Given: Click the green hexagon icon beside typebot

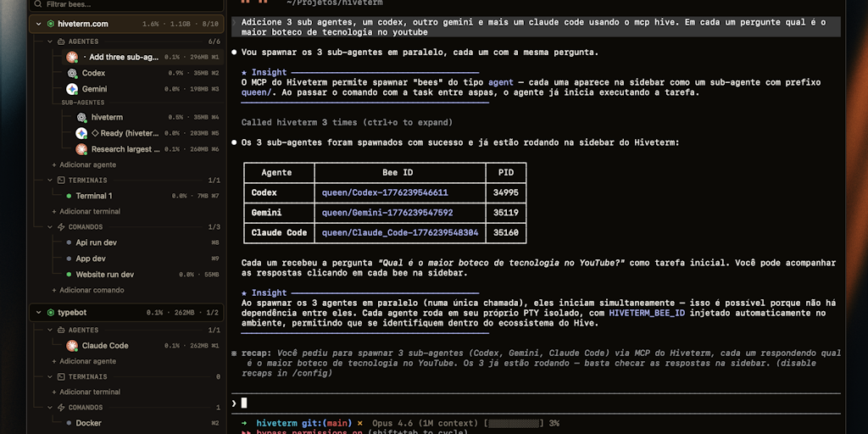Looking at the screenshot, I should (51, 313).
